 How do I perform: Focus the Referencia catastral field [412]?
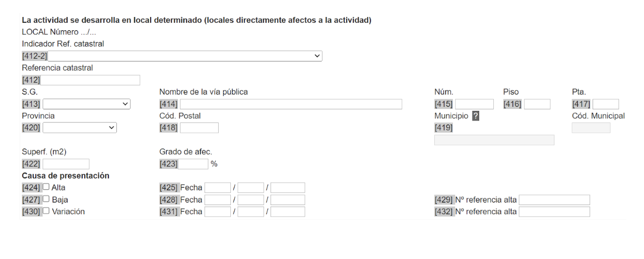point(90,80)
